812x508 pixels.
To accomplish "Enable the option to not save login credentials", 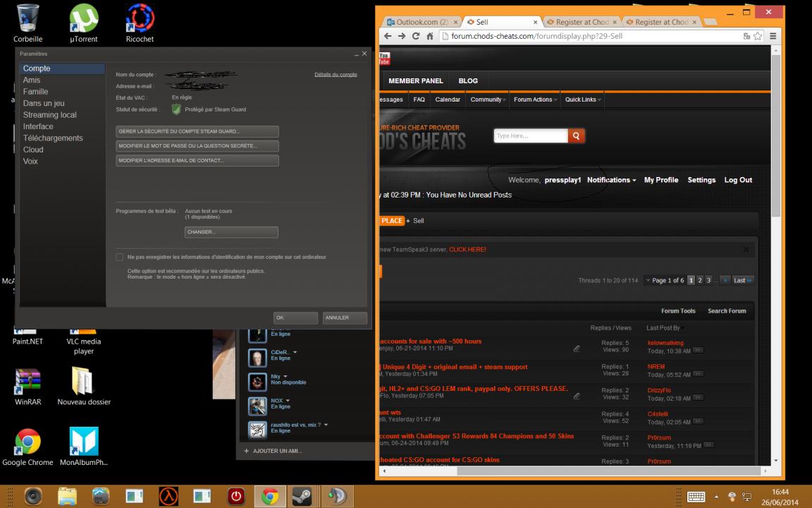I will point(120,257).
